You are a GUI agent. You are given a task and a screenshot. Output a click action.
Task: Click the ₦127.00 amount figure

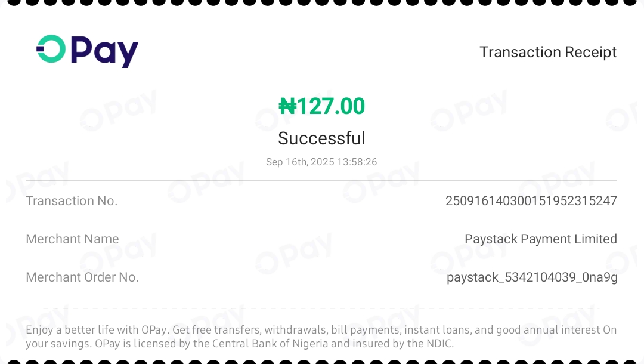pyautogui.click(x=321, y=106)
